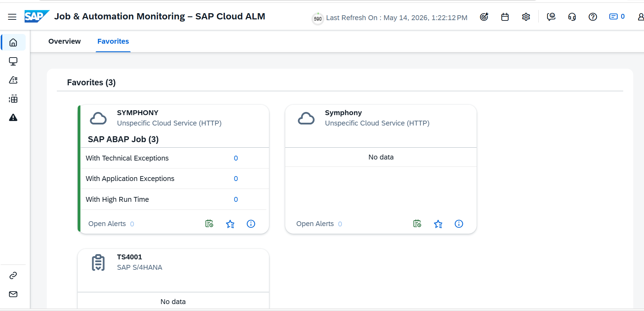
Task: Click the Favorites (3) section heading
Action: pos(91,83)
